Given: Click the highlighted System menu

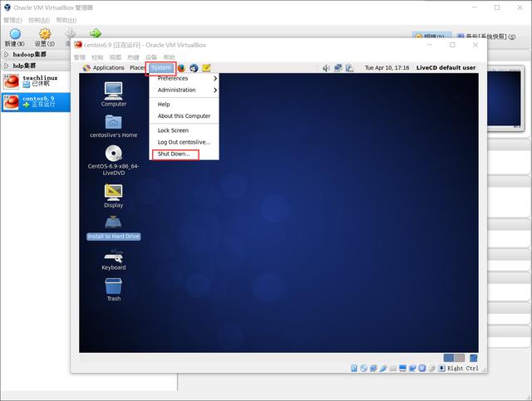Looking at the screenshot, I should 161,68.
